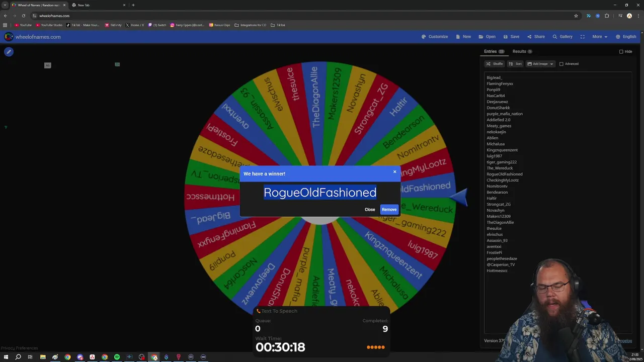Open a saved wheel via Open
The width and height of the screenshot is (644, 362).
(x=487, y=37)
